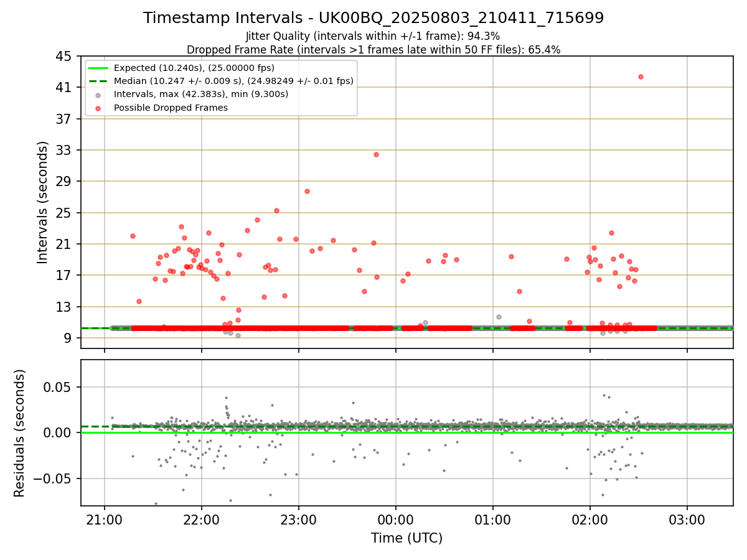
Task: Click the '41' y-axis tick label
Action: 63,88
